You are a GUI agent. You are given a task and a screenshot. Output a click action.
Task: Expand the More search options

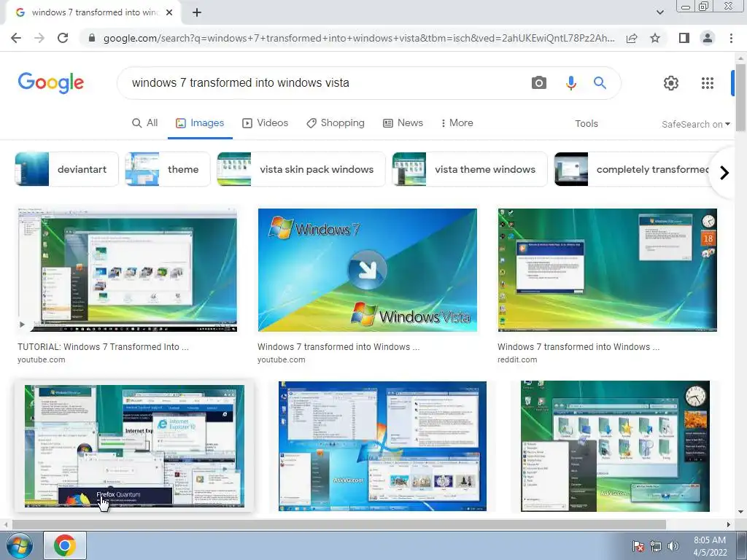point(457,122)
